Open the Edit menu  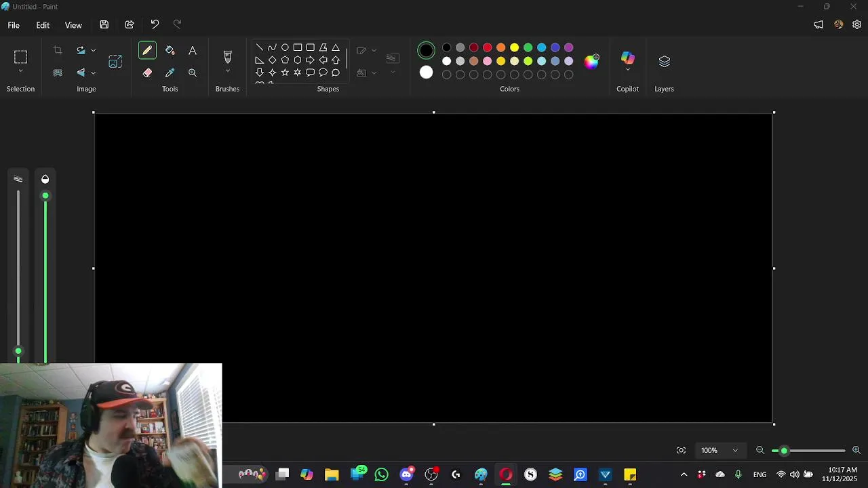click(43, 25)
